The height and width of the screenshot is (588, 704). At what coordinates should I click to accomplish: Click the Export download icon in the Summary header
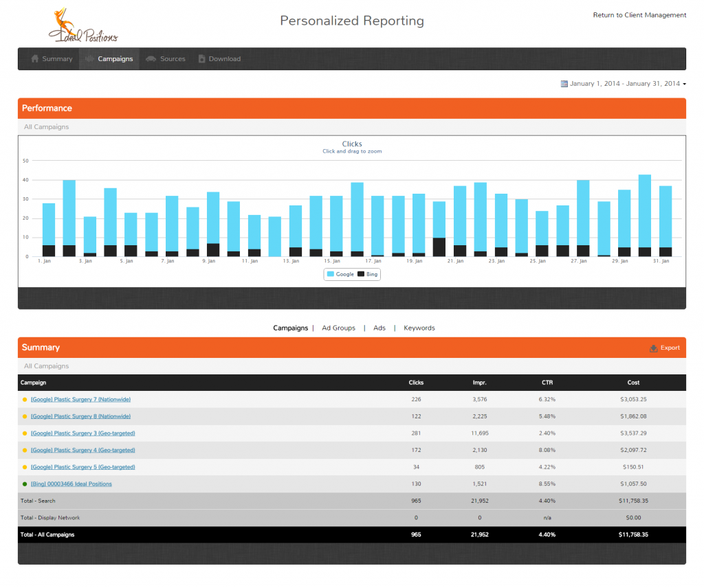point(653,348)
